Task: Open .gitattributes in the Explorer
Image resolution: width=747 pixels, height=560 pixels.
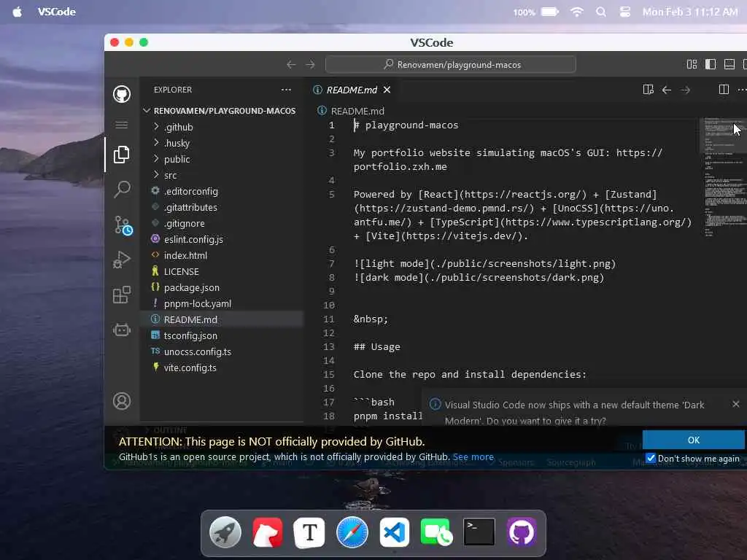Action: [222, 207]
